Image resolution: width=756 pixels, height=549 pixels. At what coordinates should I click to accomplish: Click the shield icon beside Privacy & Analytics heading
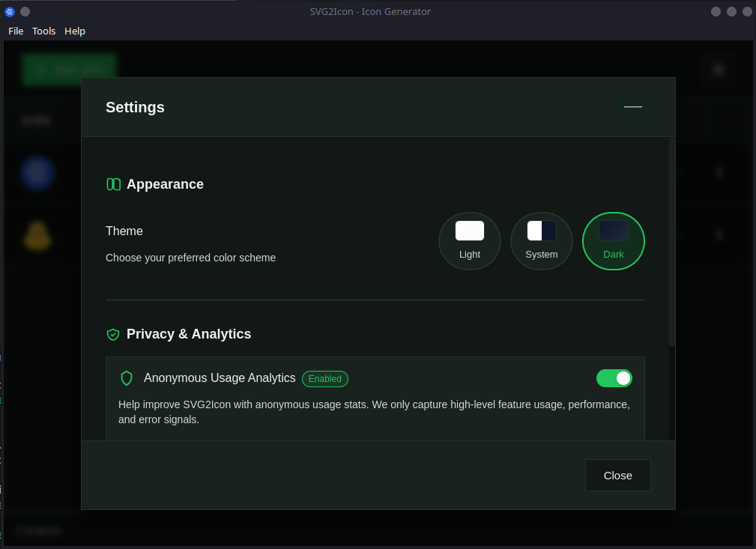113,334
